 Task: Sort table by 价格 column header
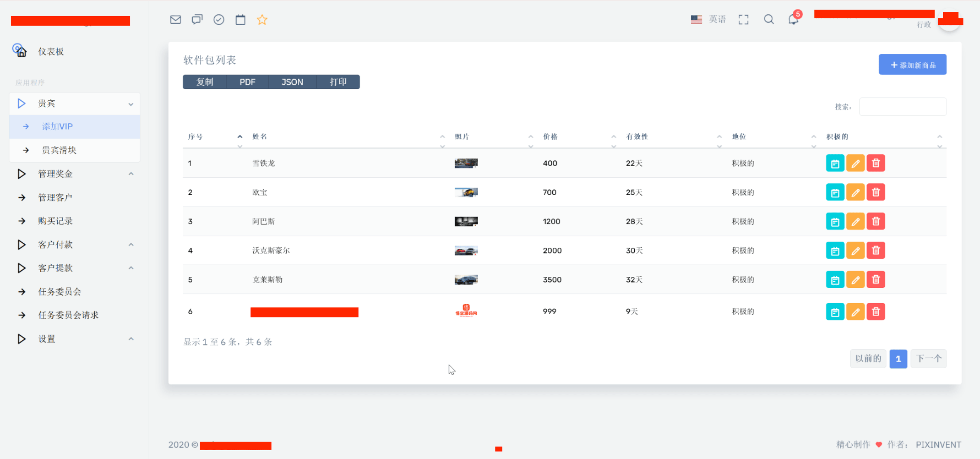(550, 137)
